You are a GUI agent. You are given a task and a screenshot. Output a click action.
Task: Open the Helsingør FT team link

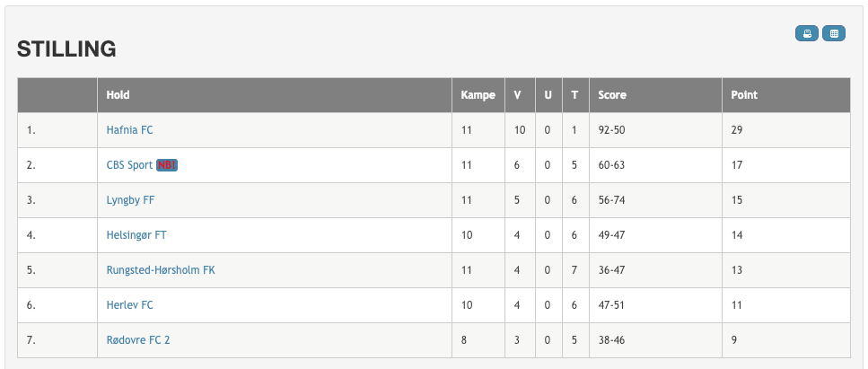(136, 235)
